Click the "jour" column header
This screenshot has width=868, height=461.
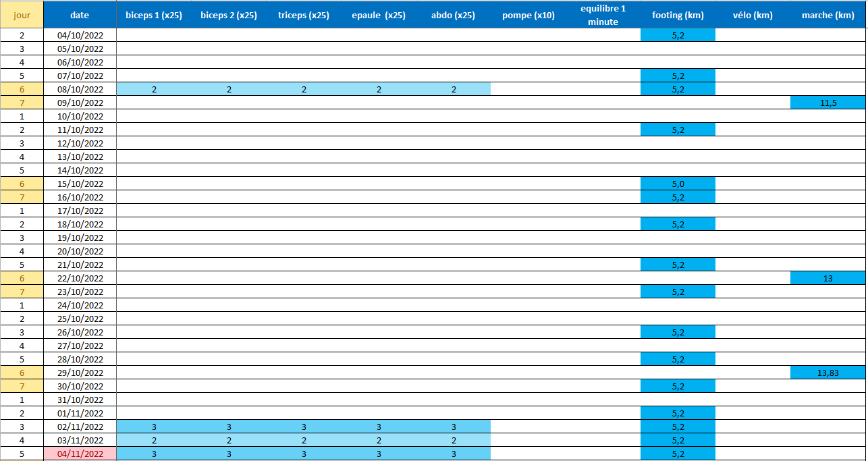pyautogui.click(x=22, y=15)
